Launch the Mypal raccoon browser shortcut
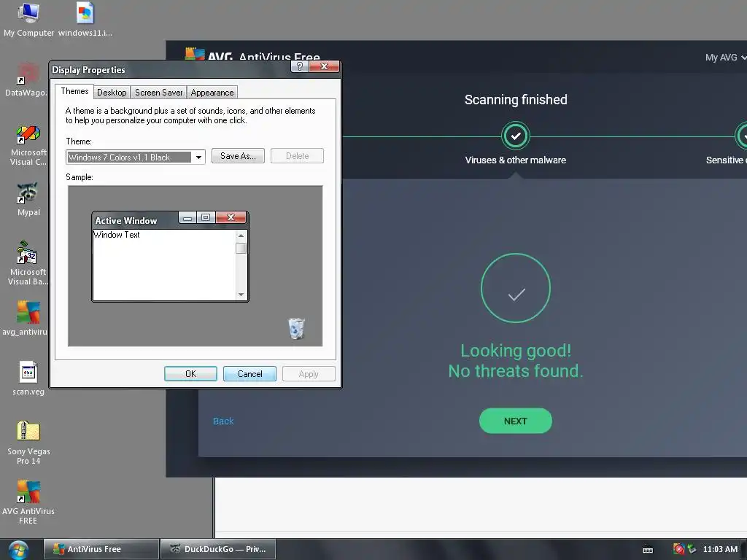The width and height of the screenshot is (747, 560). pos(28,199)
